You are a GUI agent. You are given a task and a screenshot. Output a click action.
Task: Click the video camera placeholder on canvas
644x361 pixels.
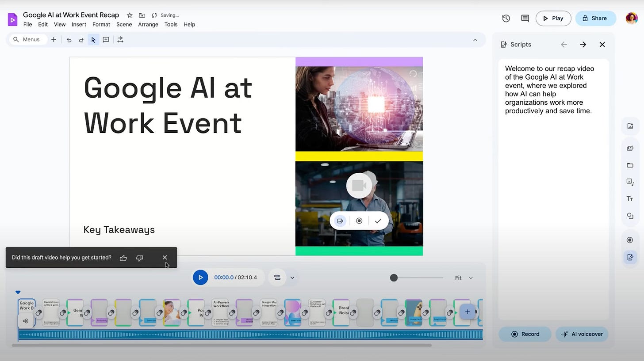coord(359,186)
